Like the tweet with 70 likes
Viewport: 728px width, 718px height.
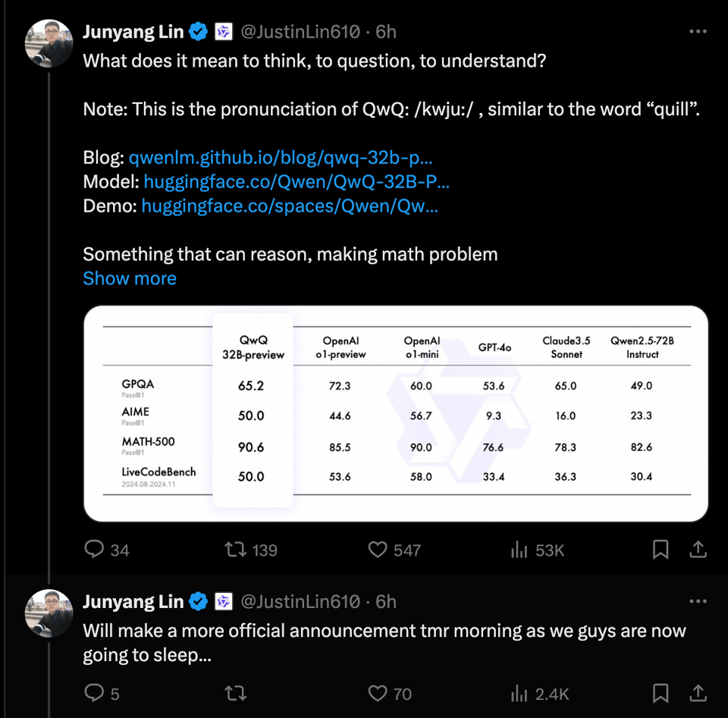pyautogui.click(x=378, y=693)
